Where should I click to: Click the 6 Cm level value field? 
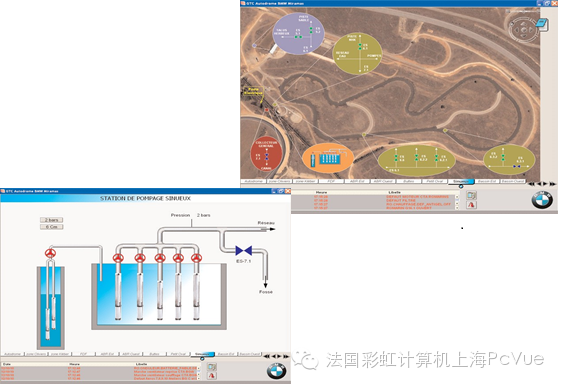coord(52,227)
